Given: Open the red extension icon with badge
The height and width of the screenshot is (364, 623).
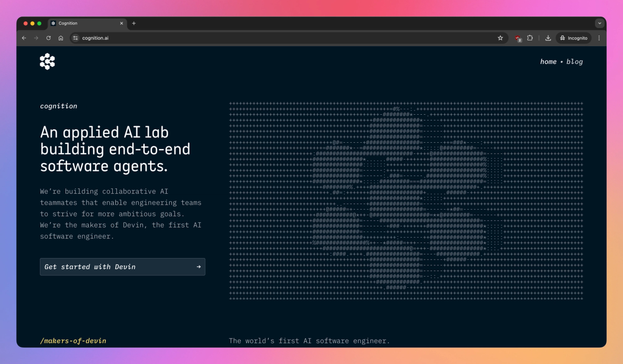Looking at the screenshot, I should tap(518, 38).
